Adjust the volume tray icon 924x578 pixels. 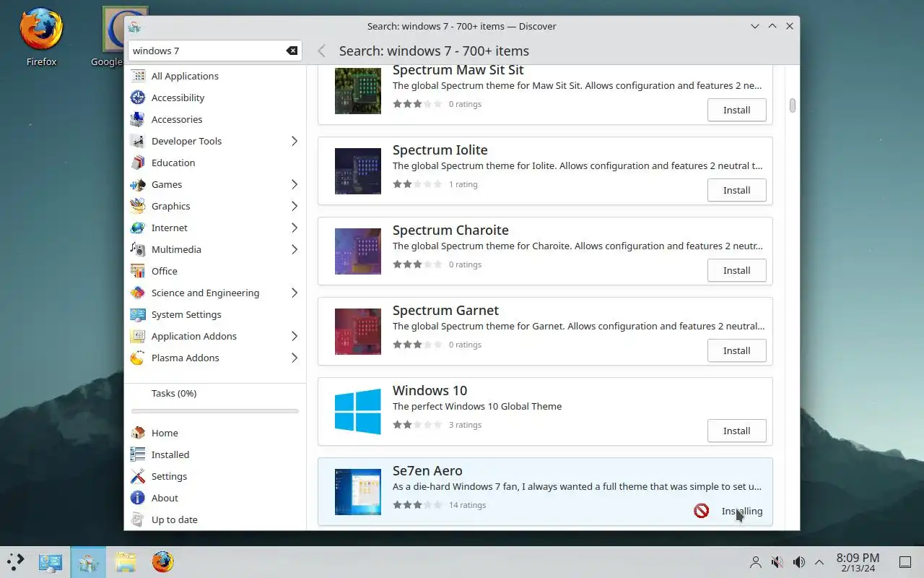tap(798, 562)
